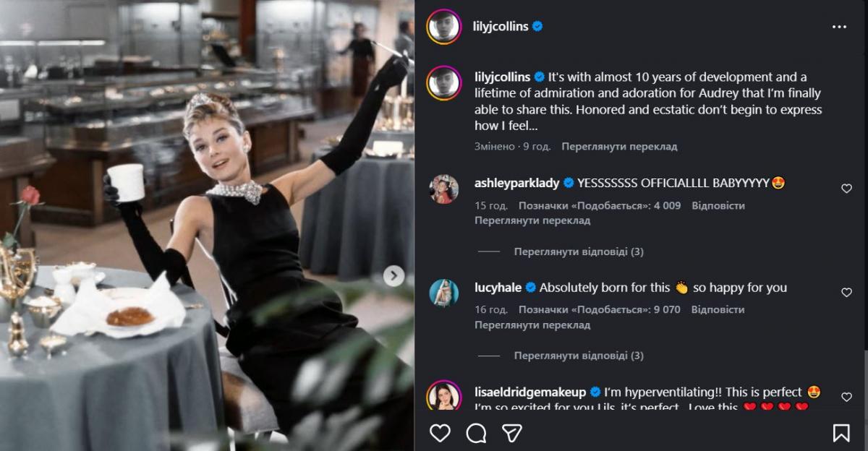This screenshot has height=451, width=868.
Task: Open the comment bubble icon
Action: point(476,432)
